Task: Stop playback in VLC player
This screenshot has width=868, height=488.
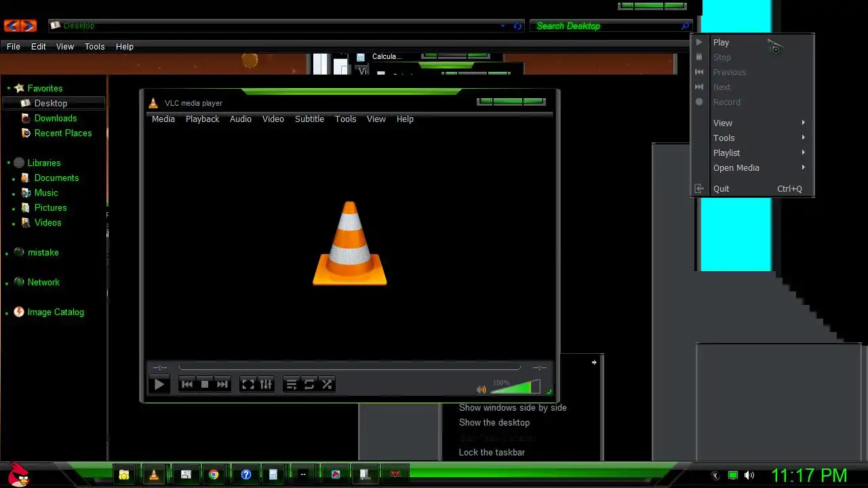Action: point(205,384)
